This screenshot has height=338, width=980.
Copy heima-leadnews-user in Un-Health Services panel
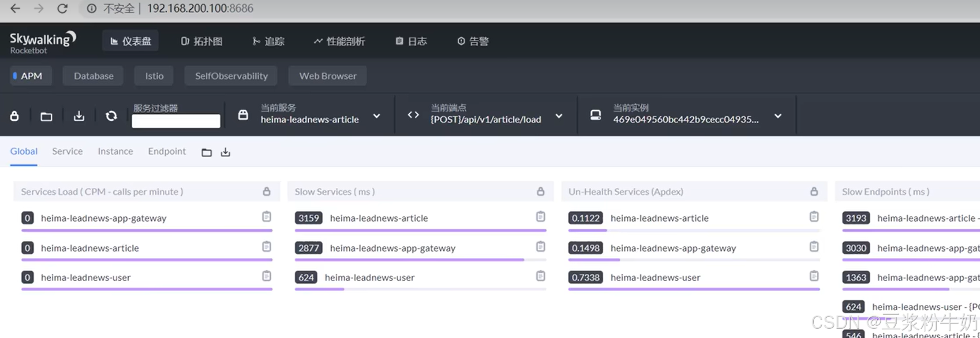click(814, 276)
